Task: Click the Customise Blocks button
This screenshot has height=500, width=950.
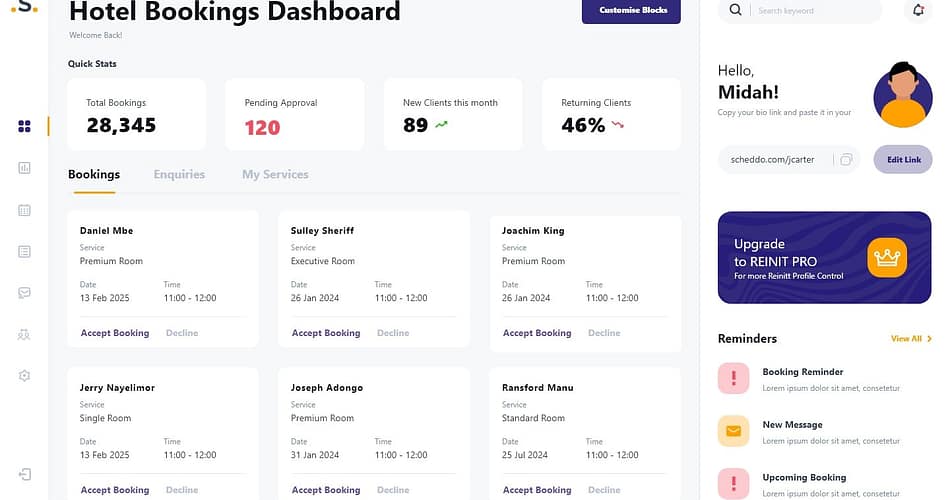Action: [631, 10]
